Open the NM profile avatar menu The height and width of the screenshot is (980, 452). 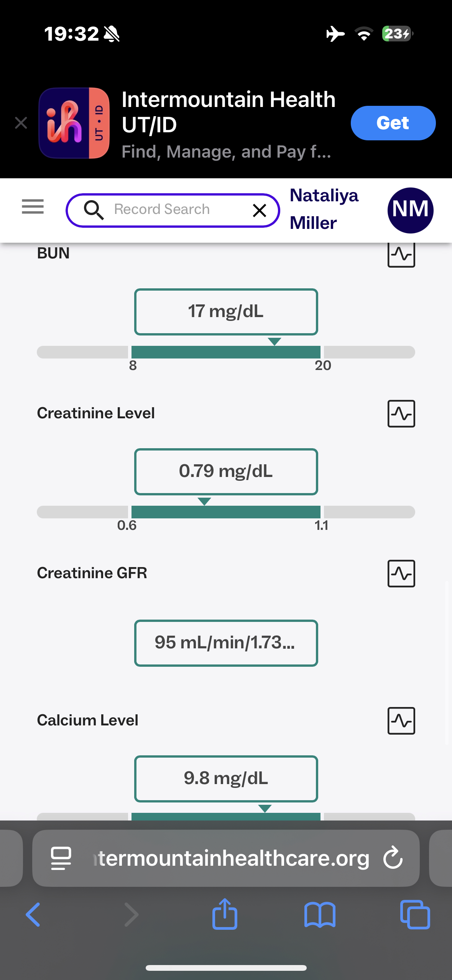[410, 210]
